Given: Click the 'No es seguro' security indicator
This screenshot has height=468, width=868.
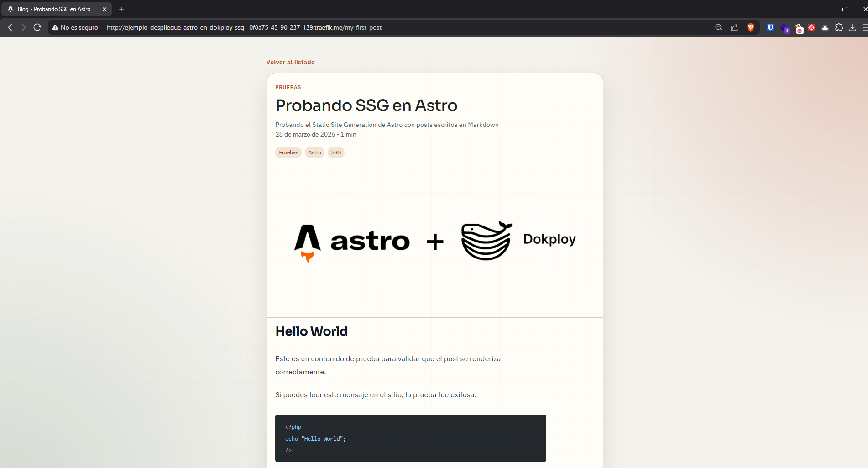Looking at the screenshot, I should pyautogui.click(x=75, y=27).
